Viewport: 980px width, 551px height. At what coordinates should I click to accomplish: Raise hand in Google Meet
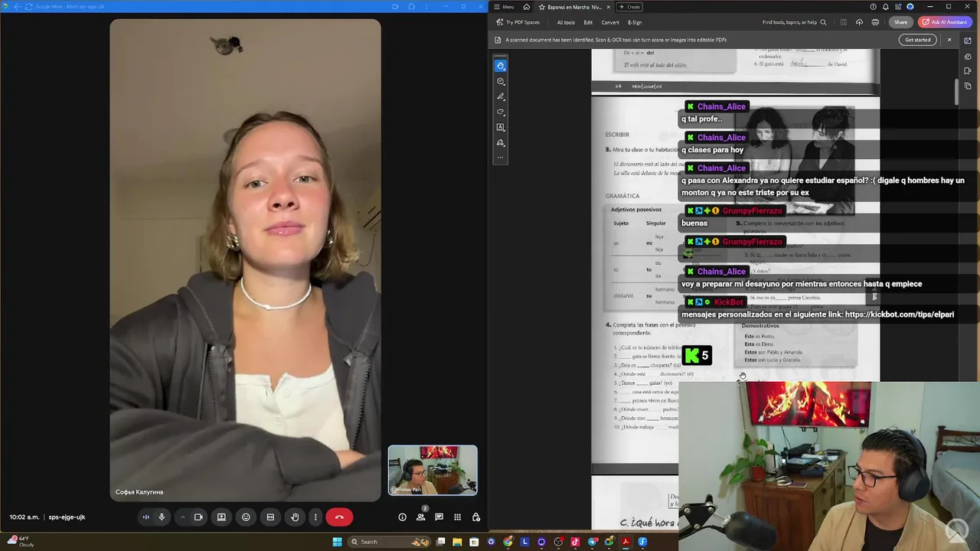pyautogui.click(x=295, y=517)
